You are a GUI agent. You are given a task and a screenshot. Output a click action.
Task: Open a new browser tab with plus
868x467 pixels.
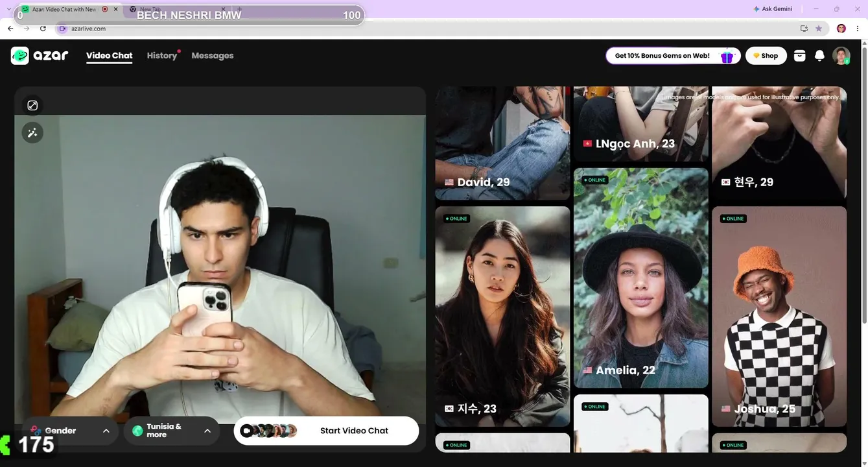[x=240, y=9]
